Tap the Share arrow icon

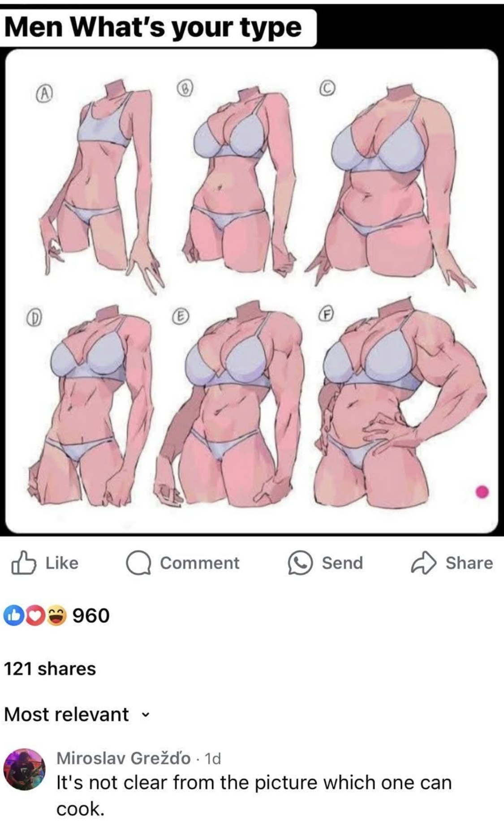coord(423,564)
